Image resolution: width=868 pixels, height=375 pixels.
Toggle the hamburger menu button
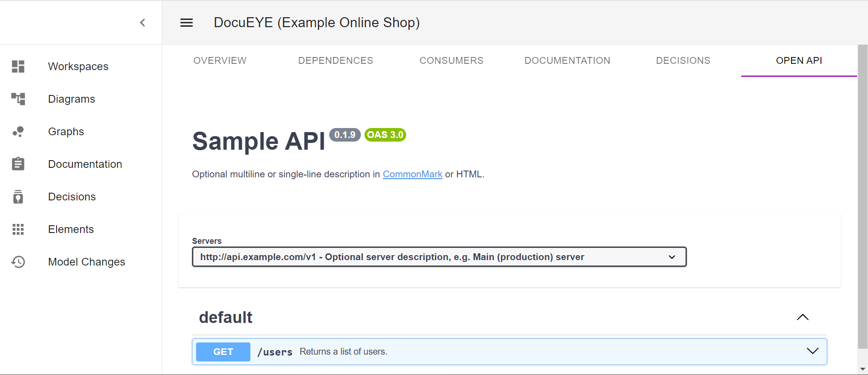(187, 23)
